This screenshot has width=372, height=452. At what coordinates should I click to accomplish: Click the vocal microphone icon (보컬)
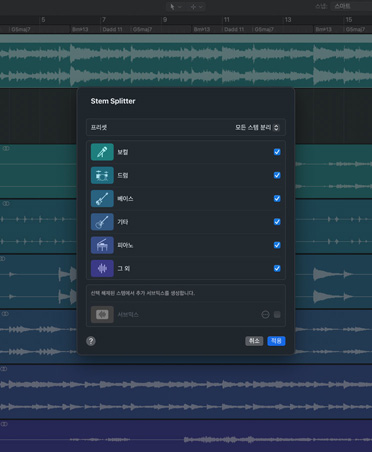tap(102, 152)
